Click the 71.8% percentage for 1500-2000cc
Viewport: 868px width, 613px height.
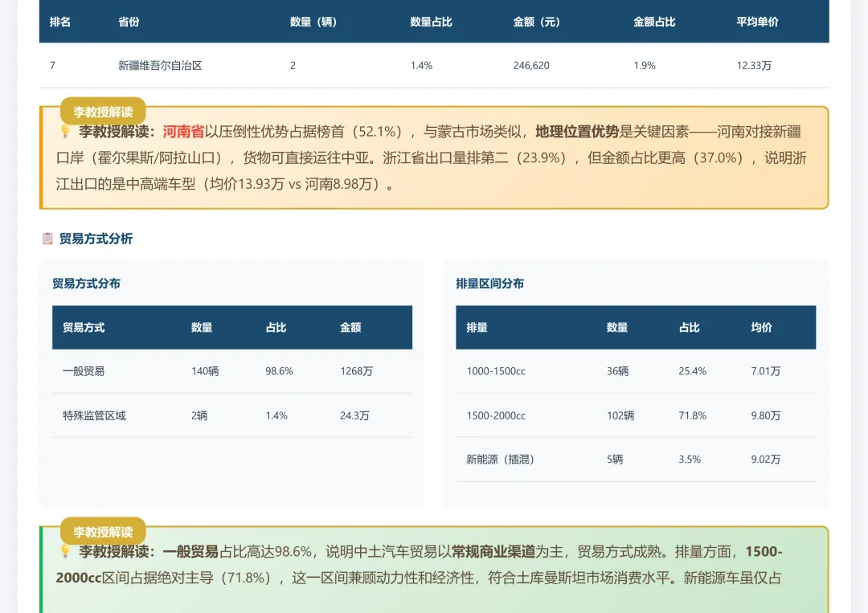[x=690, y=415]
